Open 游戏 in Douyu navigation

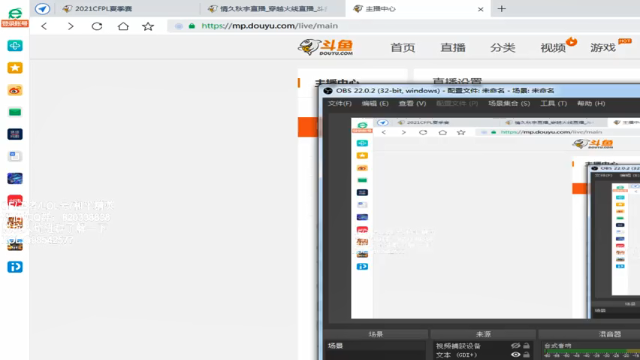[602, 48]
